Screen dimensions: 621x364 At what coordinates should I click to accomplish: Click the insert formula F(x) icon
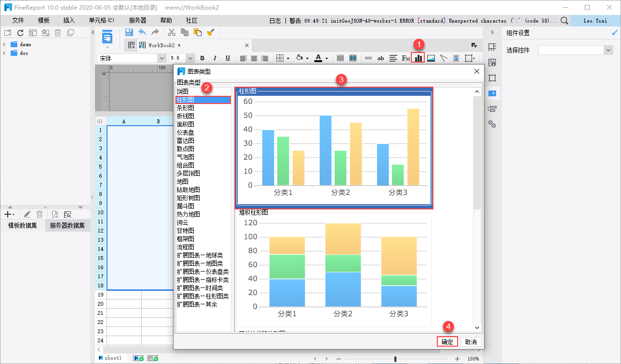(405, 58)
